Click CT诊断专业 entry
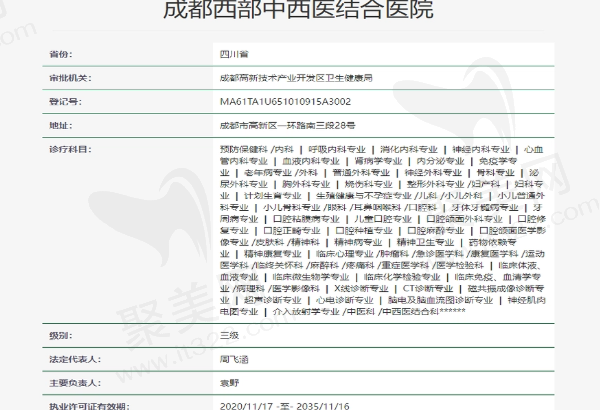This screenshot has width=600, height=410. point(428,289)
